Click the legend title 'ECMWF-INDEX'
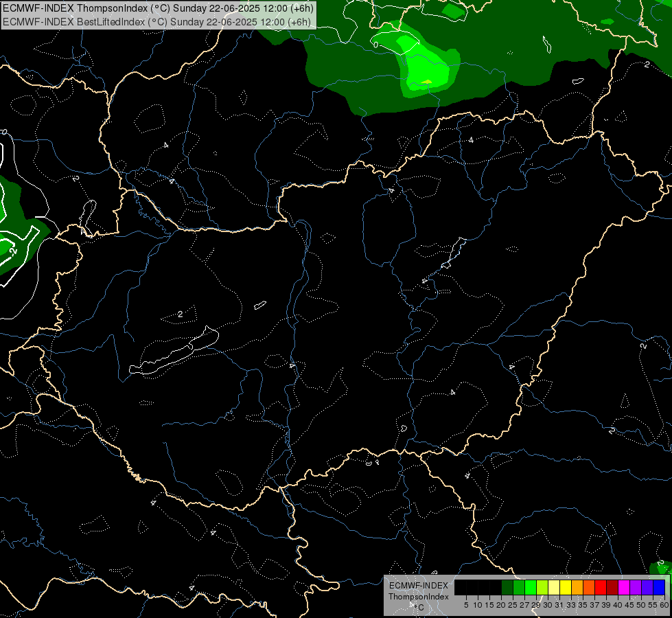 pos(419,586)
